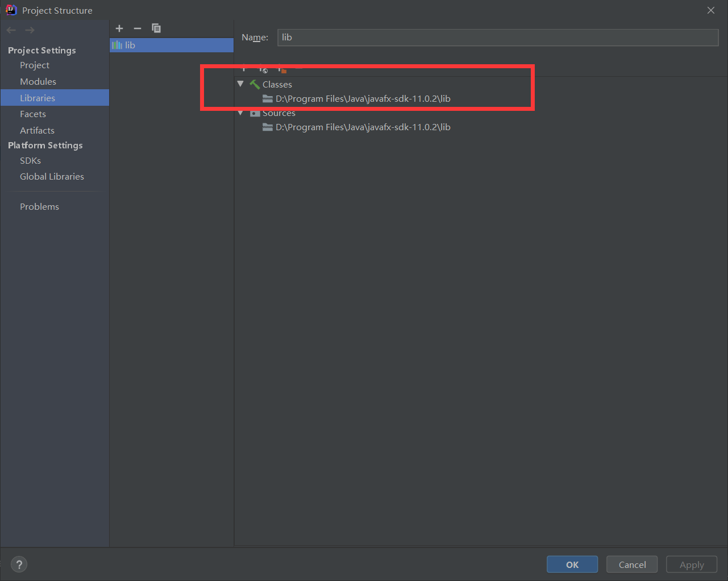Add a new project library

click(119, 28)
